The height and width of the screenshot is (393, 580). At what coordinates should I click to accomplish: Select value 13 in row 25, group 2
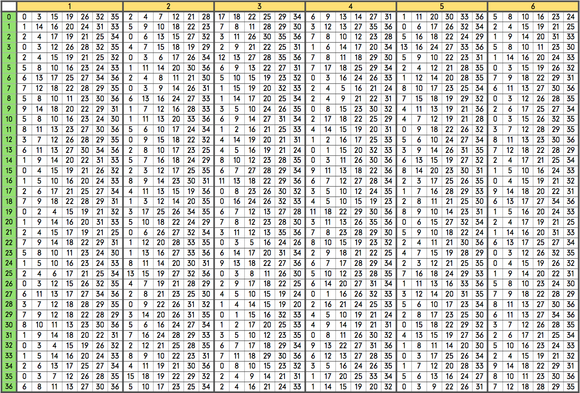point(131,273)
